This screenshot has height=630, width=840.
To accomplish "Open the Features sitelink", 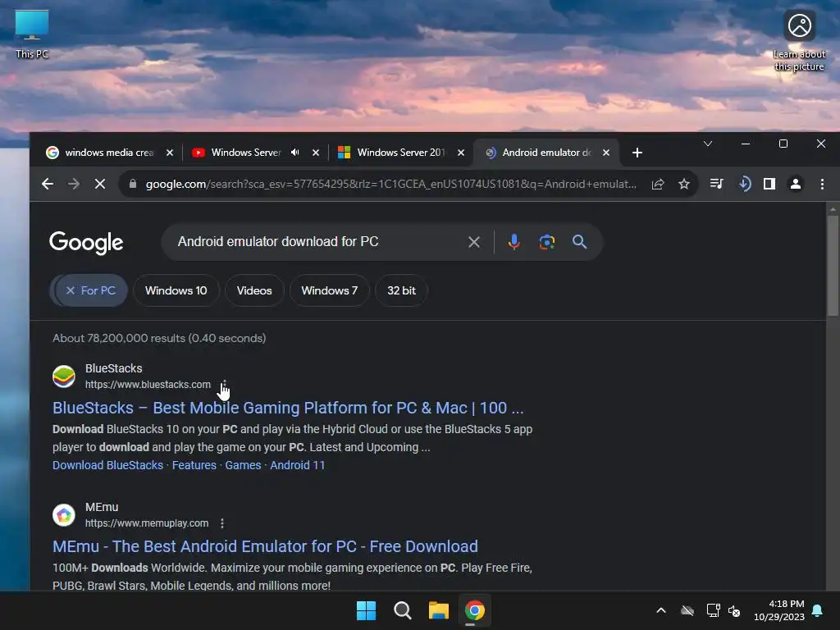I will click(194, 465).
